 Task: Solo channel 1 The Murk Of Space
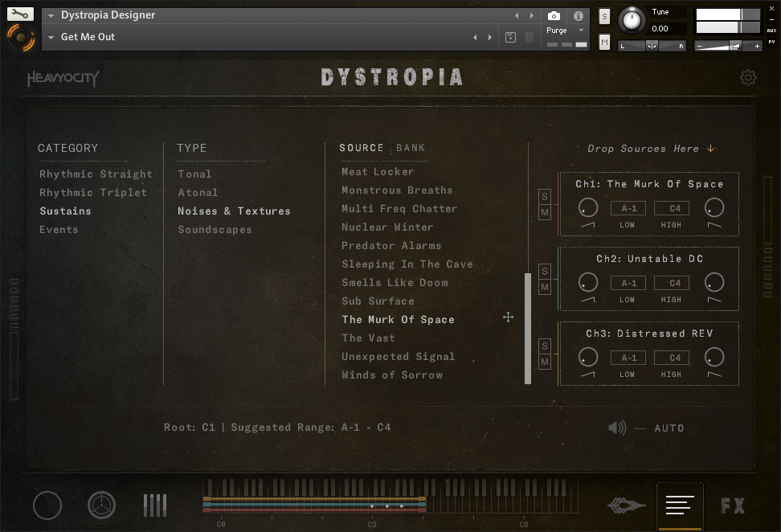pyautogui.click(x=545, y=197)
